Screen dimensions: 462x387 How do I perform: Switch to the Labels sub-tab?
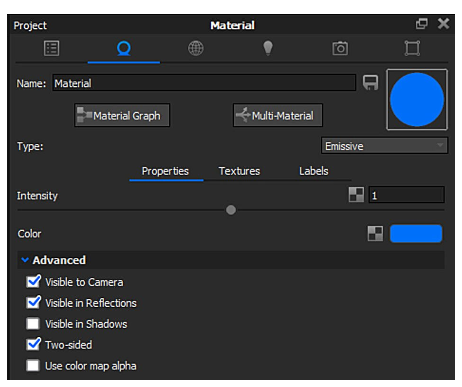[x=314, y=171]
